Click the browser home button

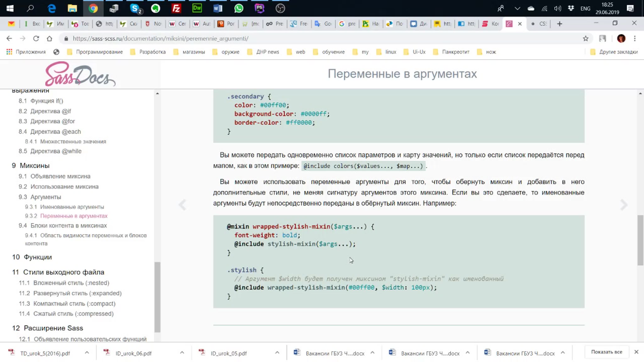[x=50, y=38]
